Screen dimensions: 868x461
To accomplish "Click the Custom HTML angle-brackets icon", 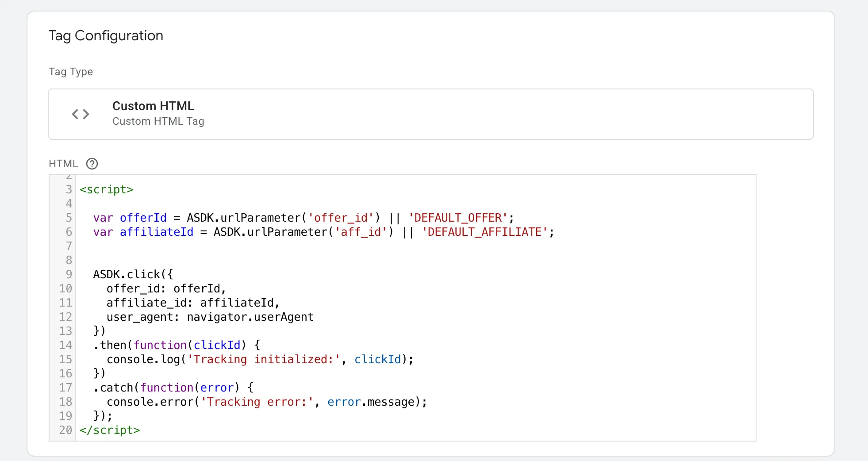I will [x=81, y=114].
